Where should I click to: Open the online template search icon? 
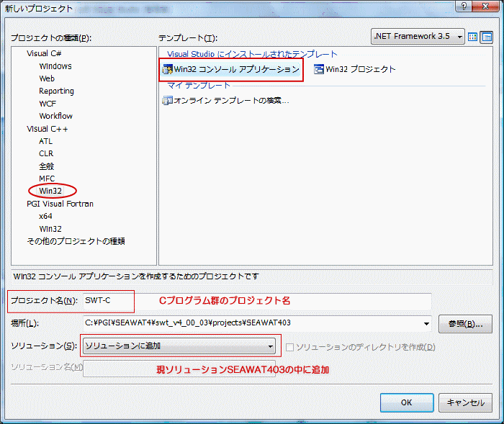[x=168, y=101]
